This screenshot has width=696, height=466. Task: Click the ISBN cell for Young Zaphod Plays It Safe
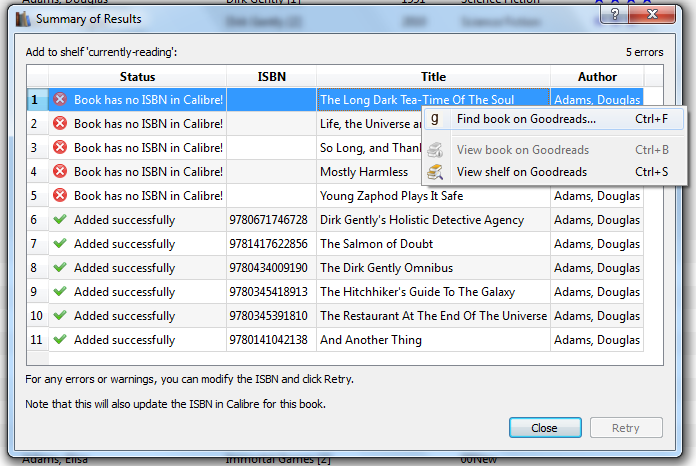(x=272, y=195)
